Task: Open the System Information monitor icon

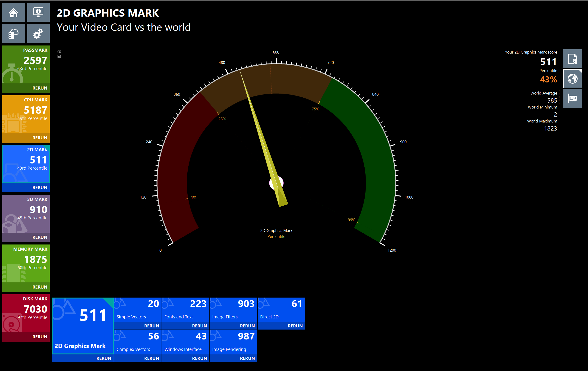Action: click(38, 12)
